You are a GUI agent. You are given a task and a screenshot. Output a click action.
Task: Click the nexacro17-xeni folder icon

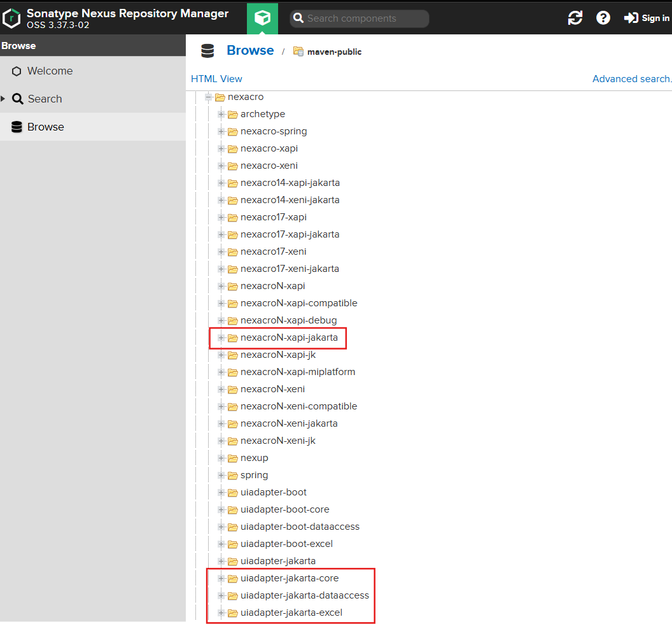233,252
